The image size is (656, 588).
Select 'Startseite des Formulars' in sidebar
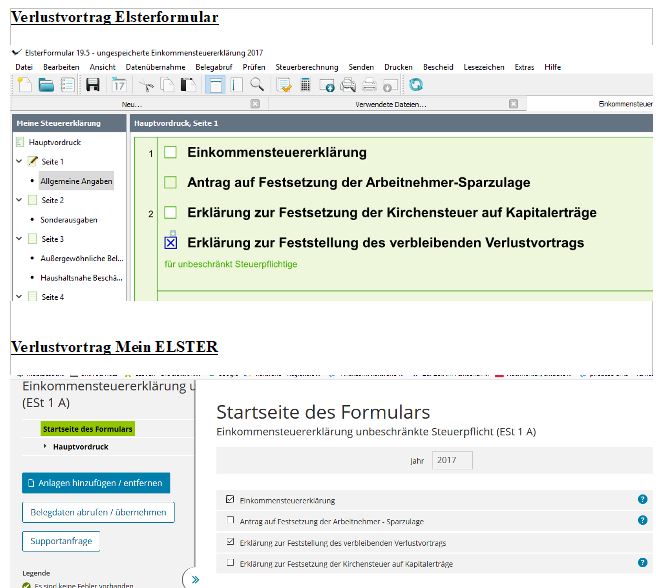click(88, 429)
